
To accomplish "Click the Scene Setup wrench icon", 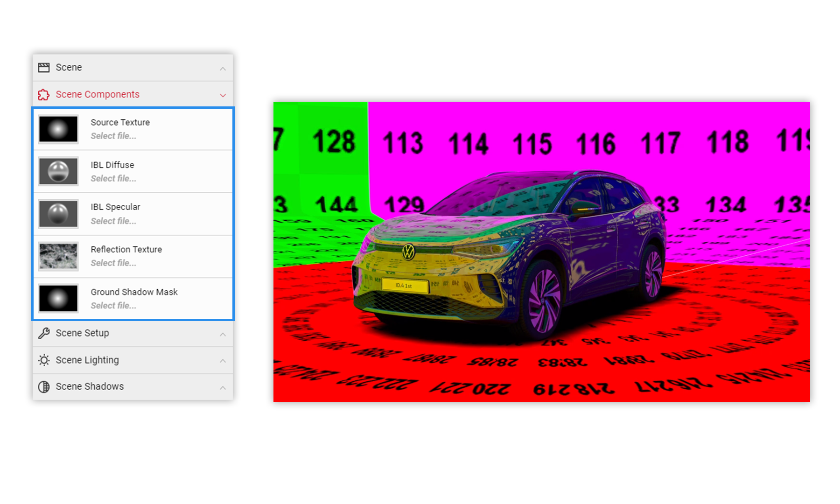I will pyautogui.click(x=44, y=333).
